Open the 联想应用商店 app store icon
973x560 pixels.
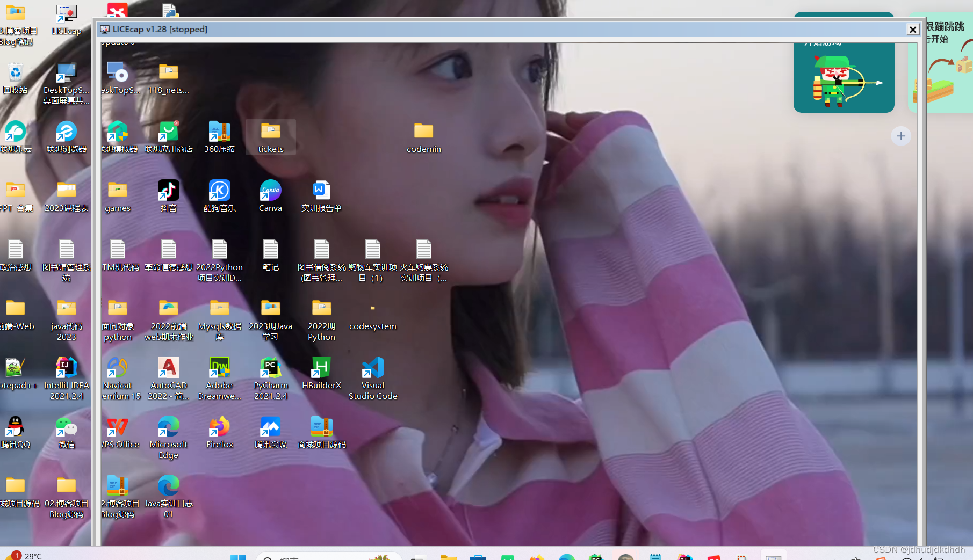coord(169,137)
